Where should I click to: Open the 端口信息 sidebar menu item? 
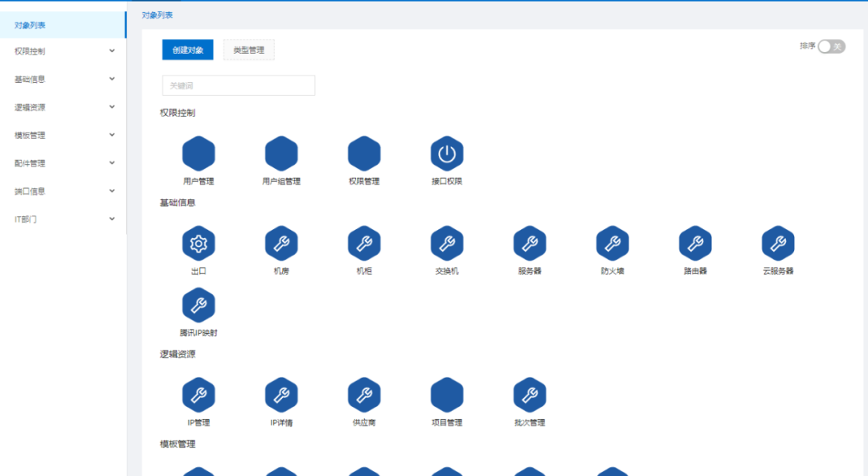(63, 191)
